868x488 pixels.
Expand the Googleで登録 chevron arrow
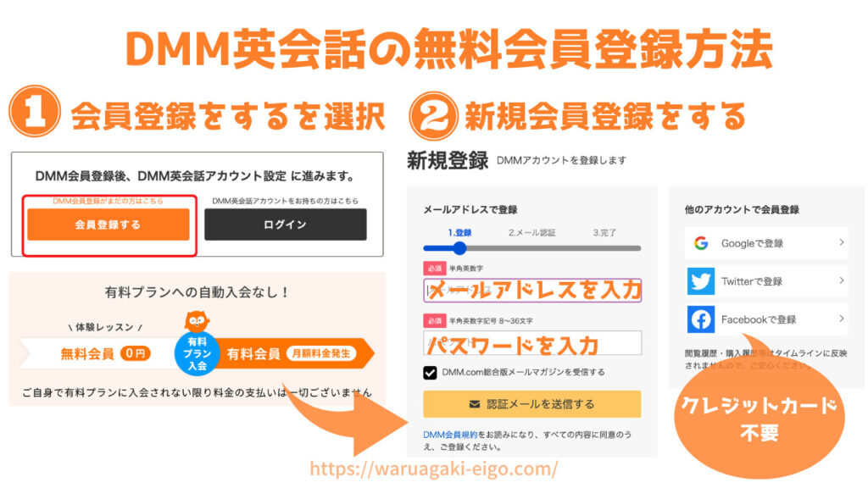[x=841, y=242]
